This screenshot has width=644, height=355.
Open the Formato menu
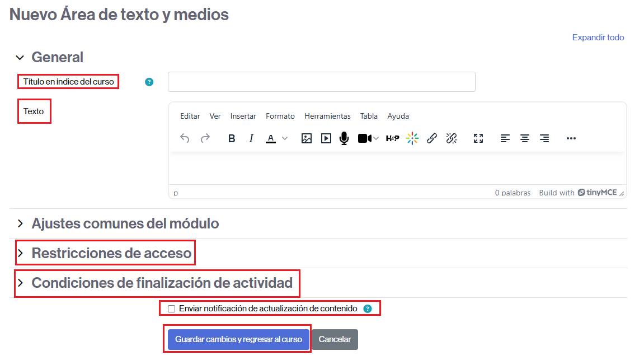(280, 116)
